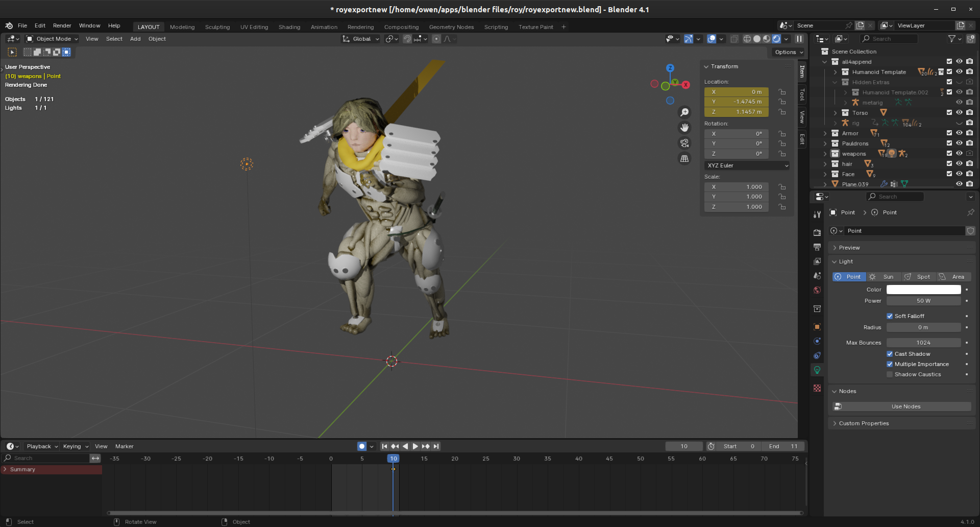This screenshot has width=980, height=527.
Task: Click new collection icon in outliner
Action: coord(970,39)
